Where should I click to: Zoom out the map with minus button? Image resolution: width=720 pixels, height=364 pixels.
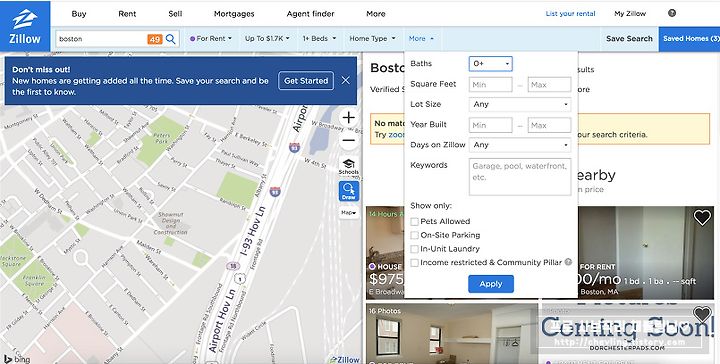click(349, 140)
